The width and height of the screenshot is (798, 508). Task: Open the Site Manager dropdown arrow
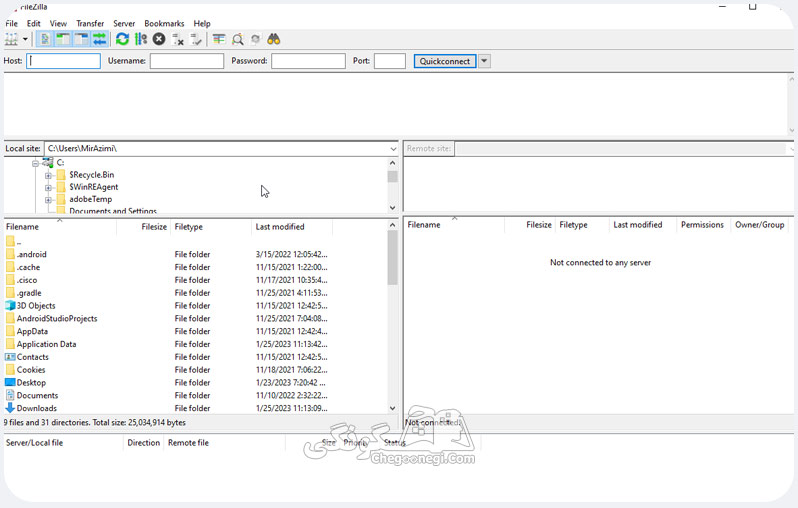[x=25, y=39]
